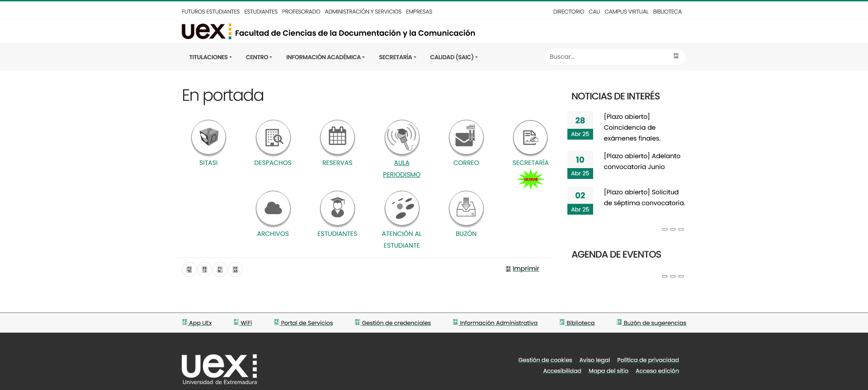Image resolution: width=868 pixels, height=390 pixels.
Task: Open the ARCHIVOS cloud icon
Action: 273,208
